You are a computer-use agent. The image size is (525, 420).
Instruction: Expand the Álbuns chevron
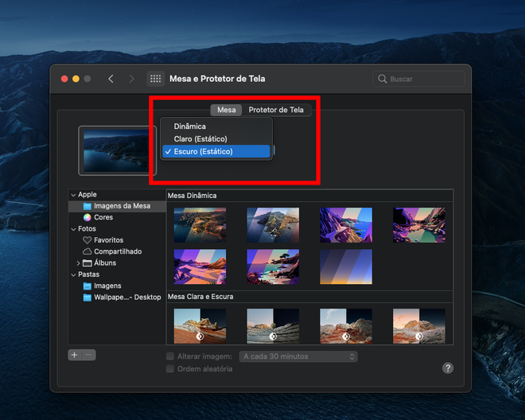tap(78, 263)
